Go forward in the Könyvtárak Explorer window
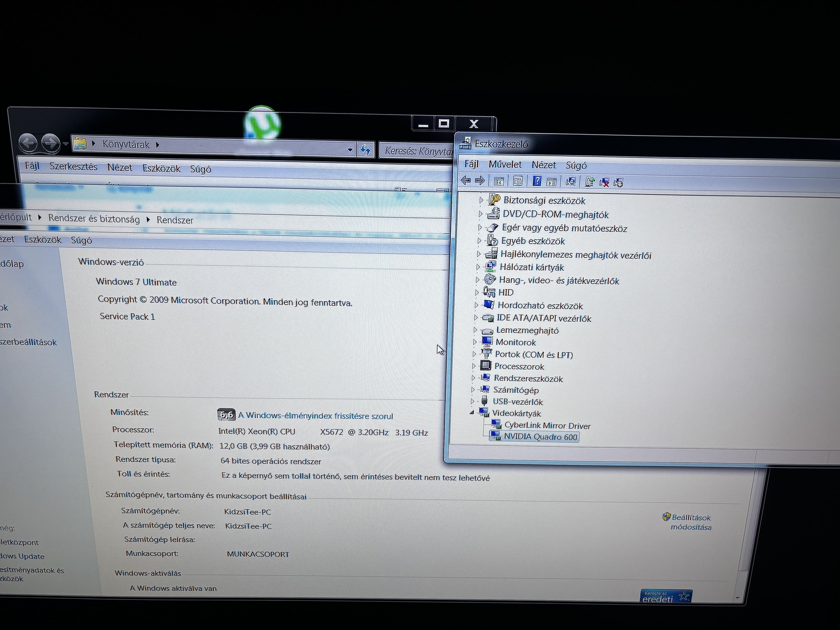Image resolution: width=840 pixels, height=630 pixels. pos(50,144)
